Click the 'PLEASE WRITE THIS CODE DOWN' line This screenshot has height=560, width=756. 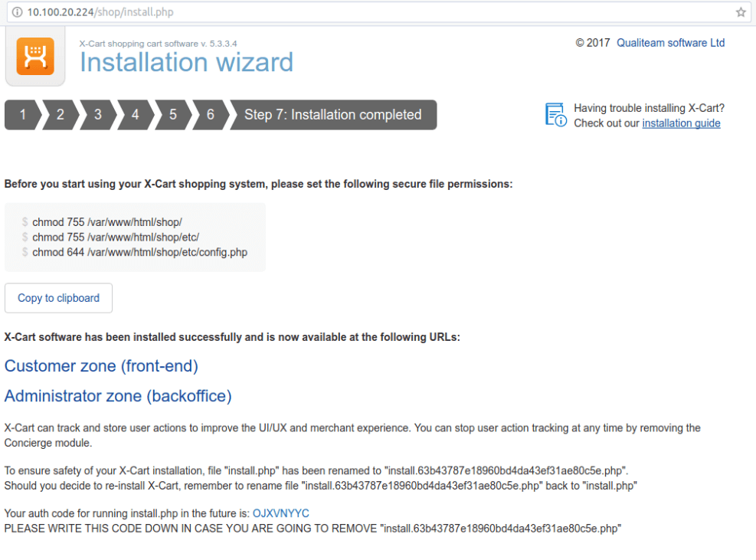coord(313,529)
